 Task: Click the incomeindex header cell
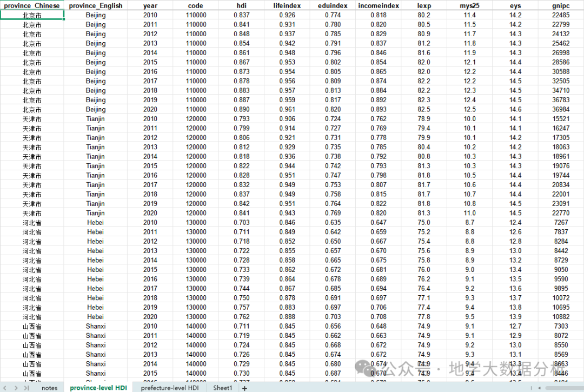pyautogui.click(x=379, y=5)
